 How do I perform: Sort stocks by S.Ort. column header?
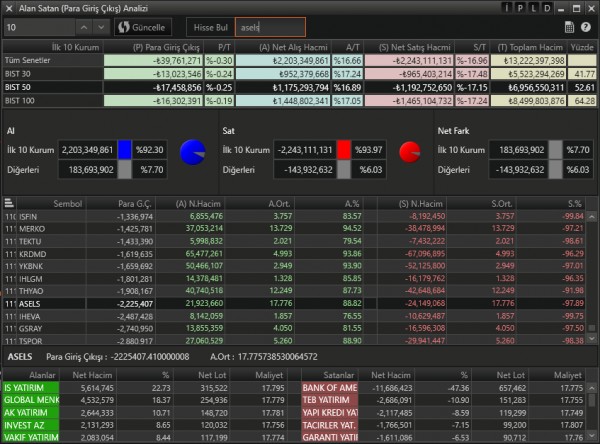click(481, 204)
